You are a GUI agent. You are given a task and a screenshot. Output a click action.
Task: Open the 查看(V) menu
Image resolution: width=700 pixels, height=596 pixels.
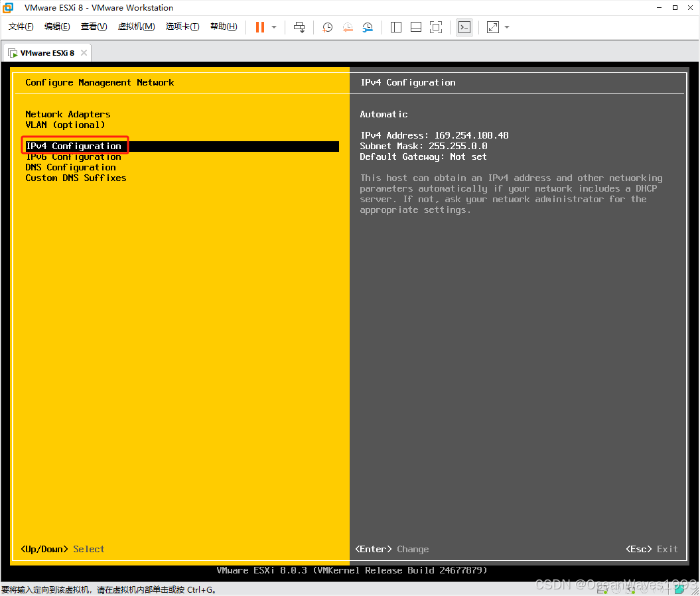[94, 27]
